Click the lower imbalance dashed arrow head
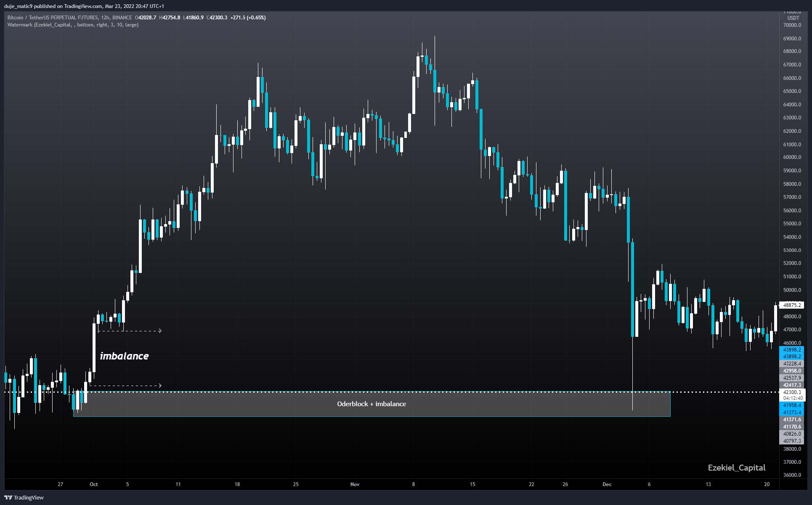Image resolution: width=812 pixels, height=505 pixels. pyautogui.click(x=160, y=385)
